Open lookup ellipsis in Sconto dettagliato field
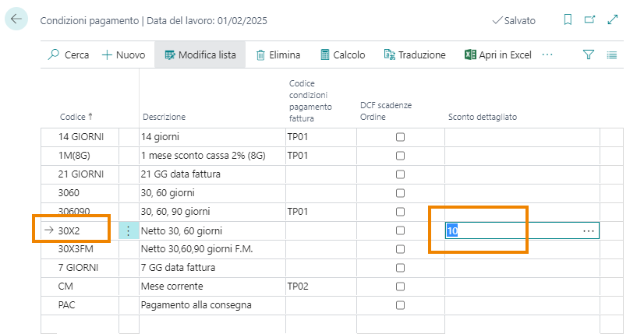This screenshot has width=644, height=334. (x=588, y=231)
